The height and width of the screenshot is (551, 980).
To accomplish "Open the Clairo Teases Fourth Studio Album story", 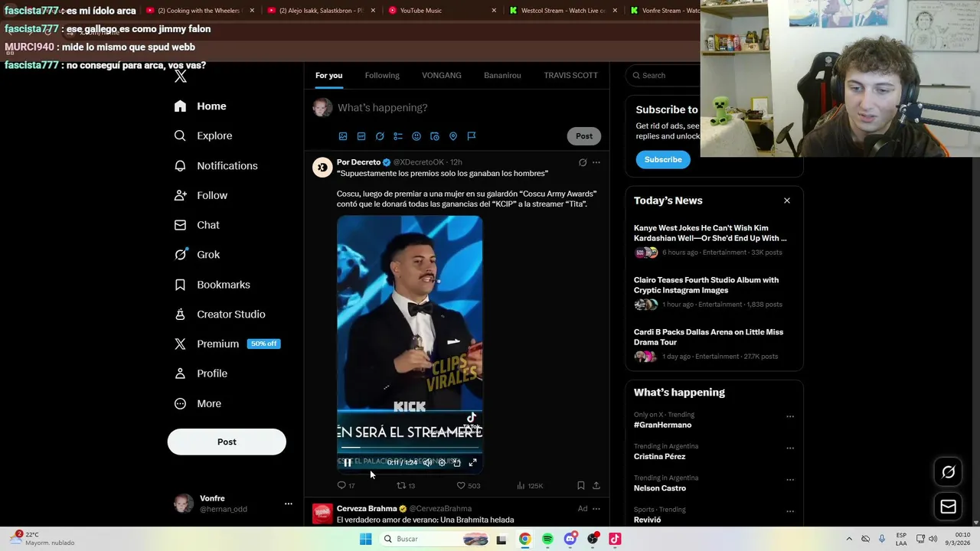I will 706,285.
